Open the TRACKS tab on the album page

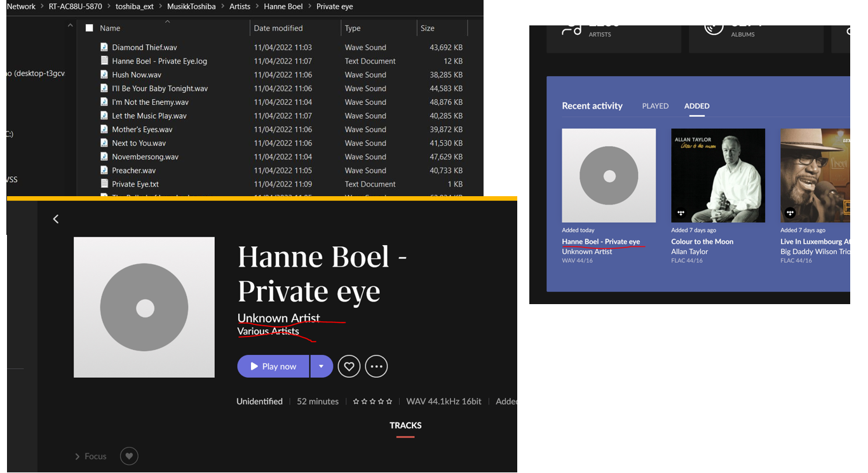(405, 425)
